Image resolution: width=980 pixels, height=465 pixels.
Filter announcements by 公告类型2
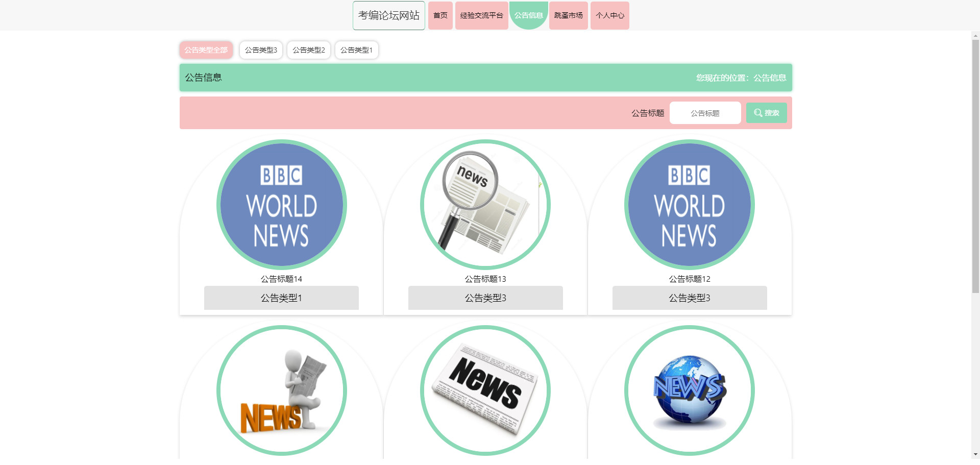coord(309,50)
